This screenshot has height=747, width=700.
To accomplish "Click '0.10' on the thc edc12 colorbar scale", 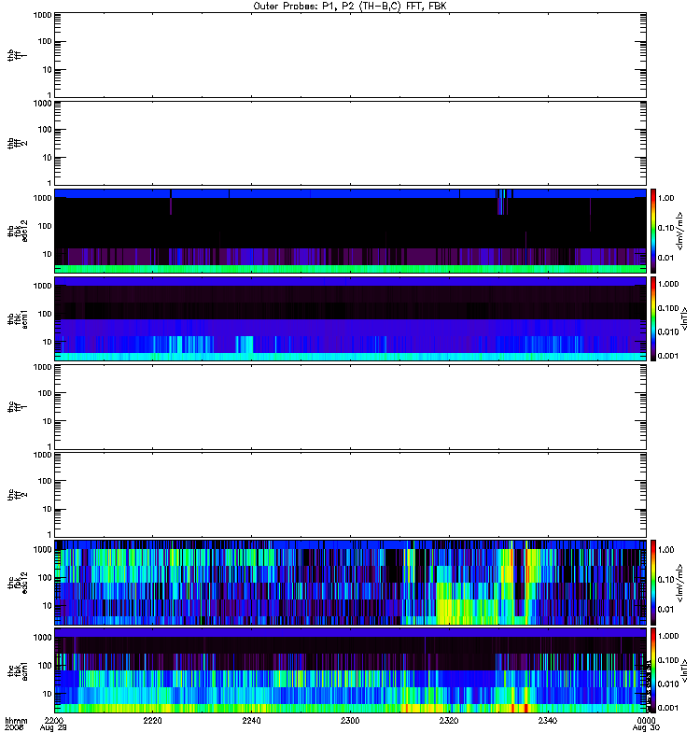I will coord(665,579).
